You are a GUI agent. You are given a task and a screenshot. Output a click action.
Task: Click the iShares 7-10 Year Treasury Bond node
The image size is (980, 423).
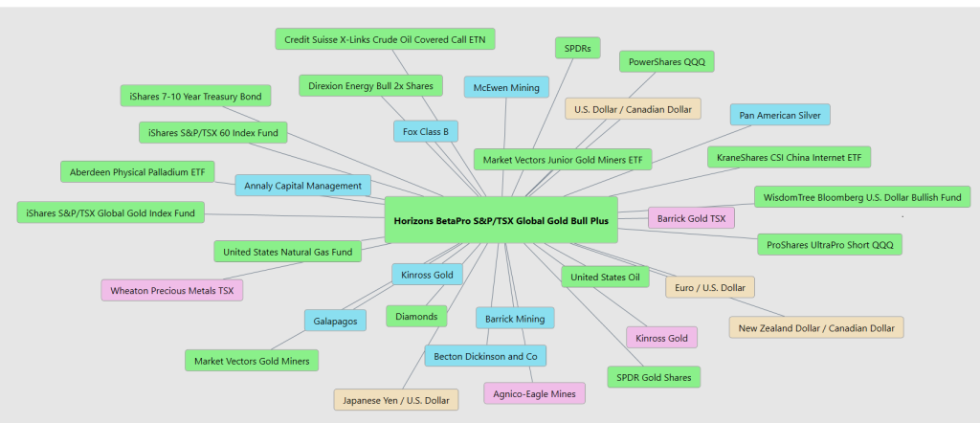coord(196,96)
